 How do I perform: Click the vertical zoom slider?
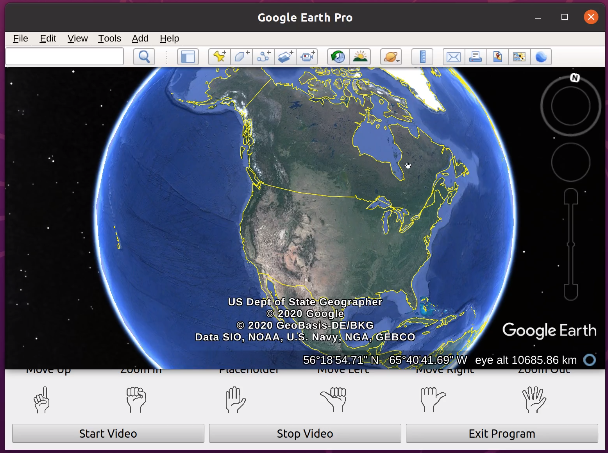pos(570,243)
